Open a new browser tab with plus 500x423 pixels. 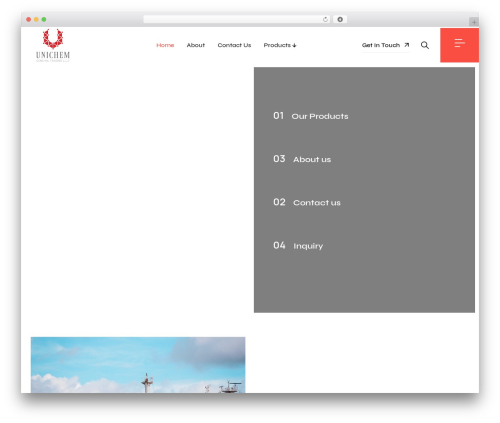pos(474,22)
